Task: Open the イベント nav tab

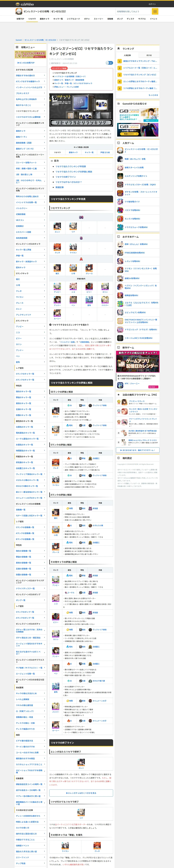Action: click(154, 19)
